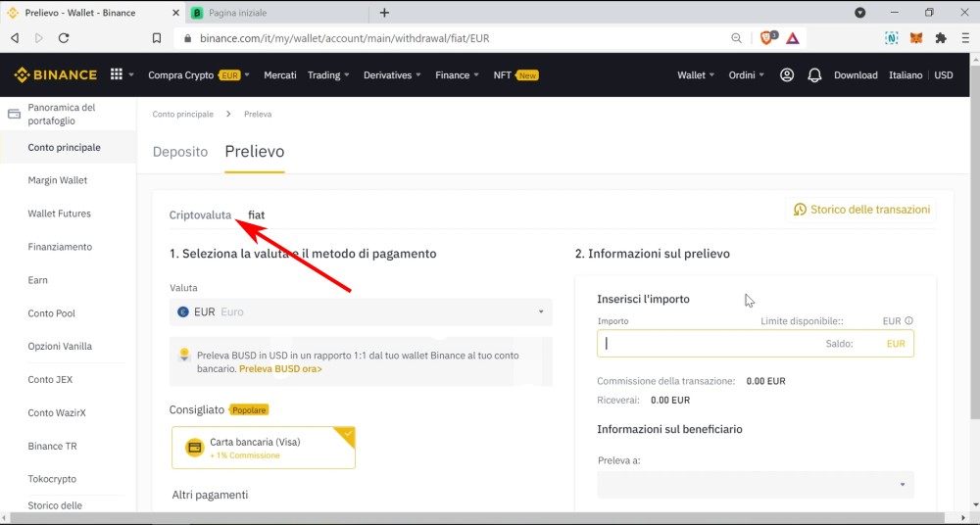Reload the page with refresh icon

(63, 38)
